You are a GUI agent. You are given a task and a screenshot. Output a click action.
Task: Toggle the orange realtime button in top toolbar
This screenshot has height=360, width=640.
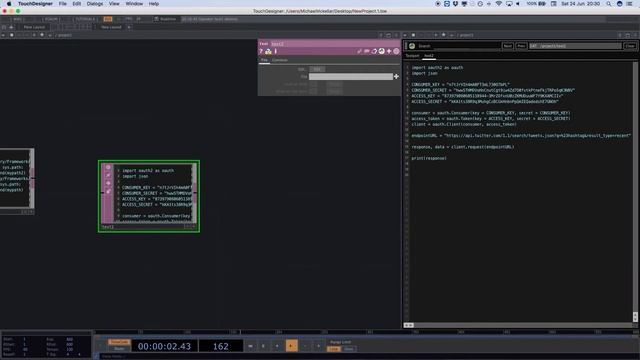(108, 19)
